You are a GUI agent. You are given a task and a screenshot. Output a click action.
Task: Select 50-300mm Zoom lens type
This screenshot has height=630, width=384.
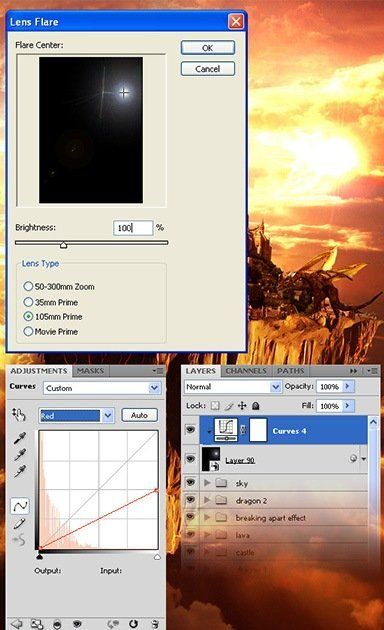pyautogui.click(x=28, y=286)
